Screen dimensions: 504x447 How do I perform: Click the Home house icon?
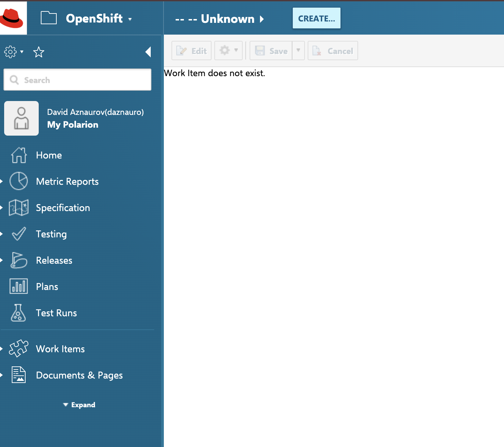click(x=19, y=155)
